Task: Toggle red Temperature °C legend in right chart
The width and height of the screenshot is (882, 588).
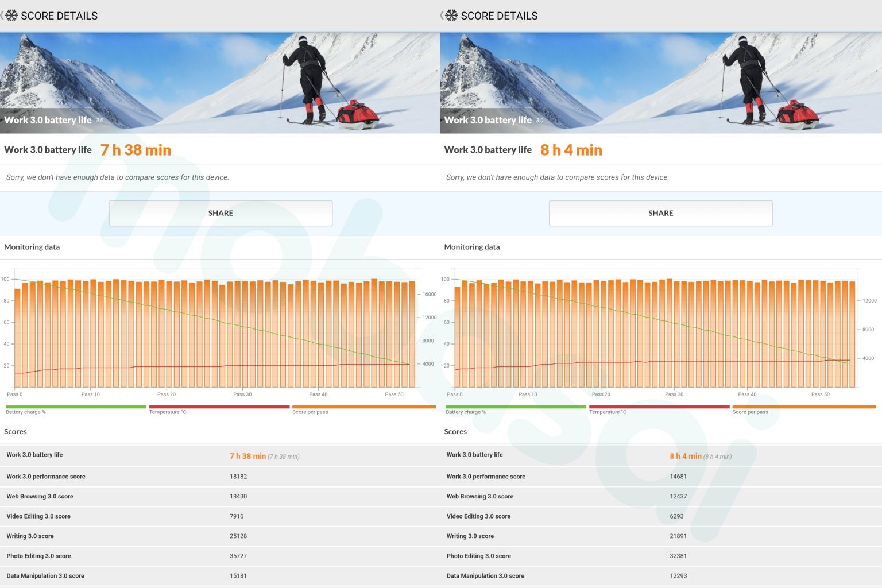Action: [659, 409]
